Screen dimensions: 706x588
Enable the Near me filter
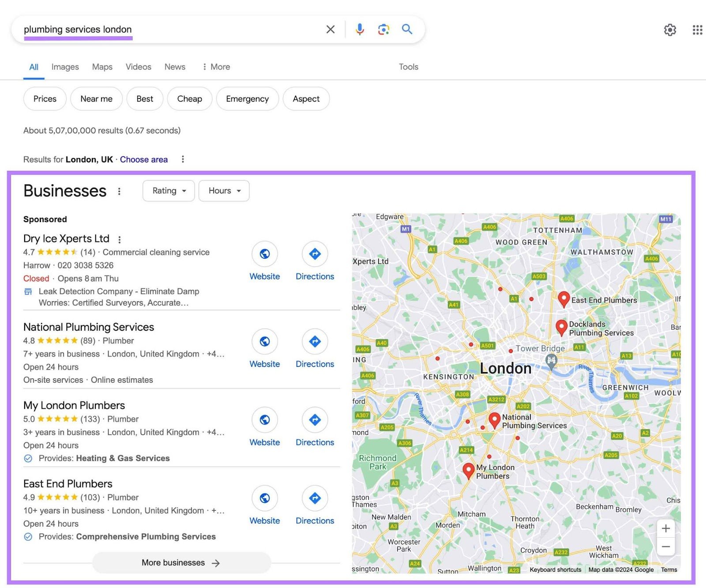pos(96,98)
